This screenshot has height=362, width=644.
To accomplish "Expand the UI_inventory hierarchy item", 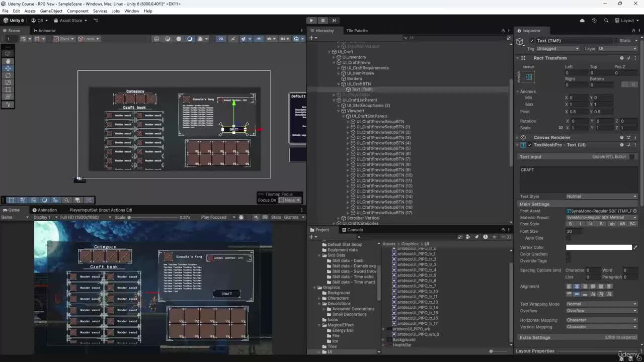I will click(x=333, y=57).
